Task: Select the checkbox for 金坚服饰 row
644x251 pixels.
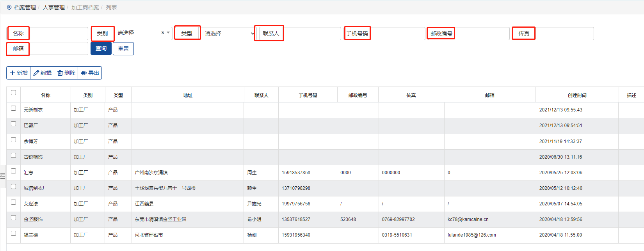Action: coord(13,218)
